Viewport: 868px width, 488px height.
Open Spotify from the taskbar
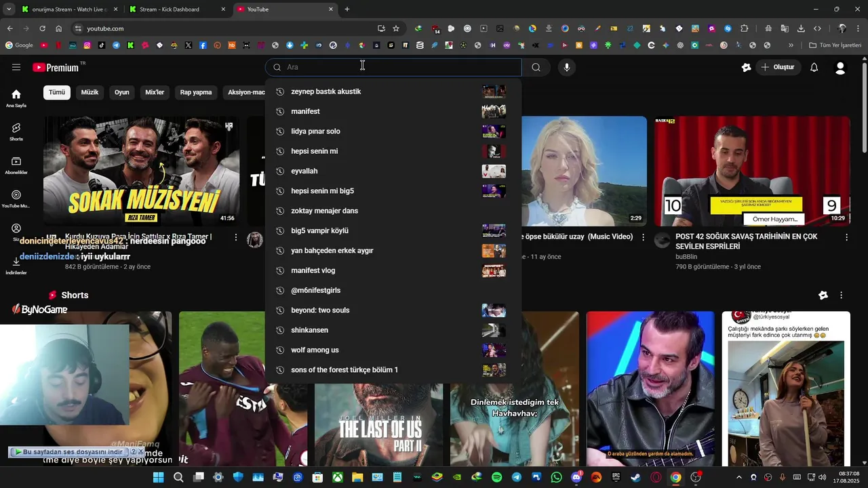coord(496,477)
